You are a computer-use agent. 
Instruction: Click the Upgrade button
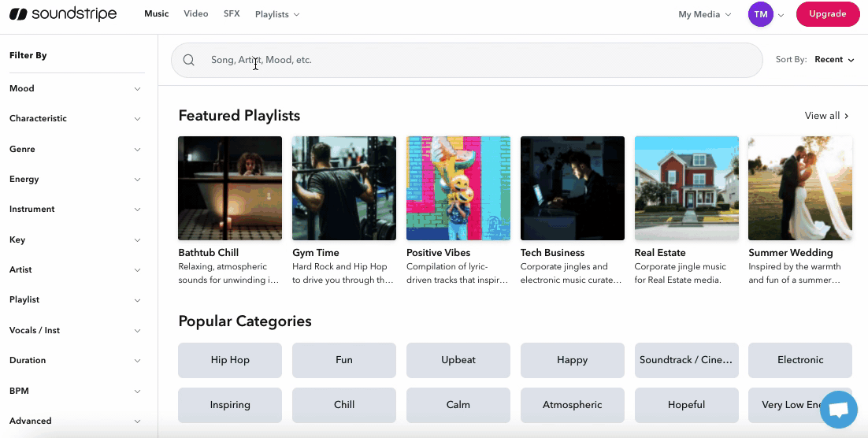pos(827,14)
